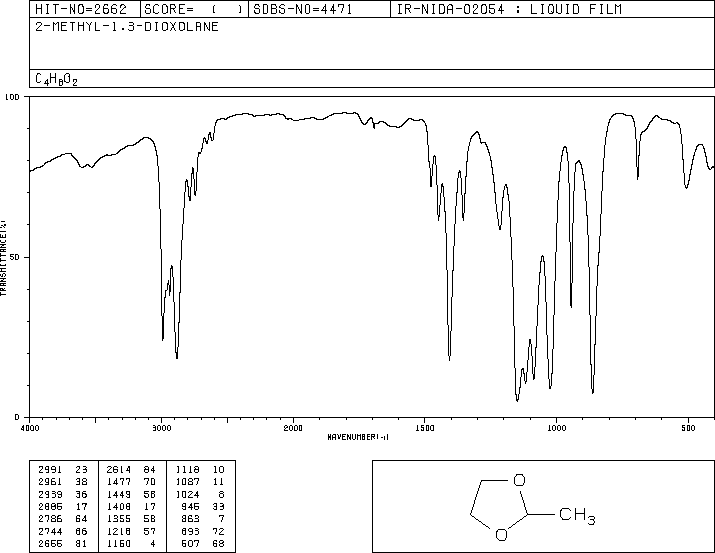Click the 4000 tick label on the x-axis
This screenshot has width=715, height=553.
coord(30,428)
